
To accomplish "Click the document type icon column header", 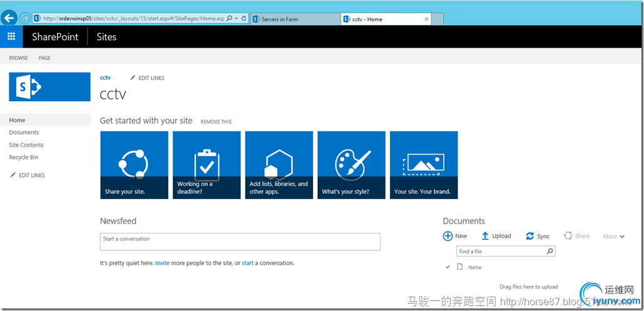I will coord(460,267).
